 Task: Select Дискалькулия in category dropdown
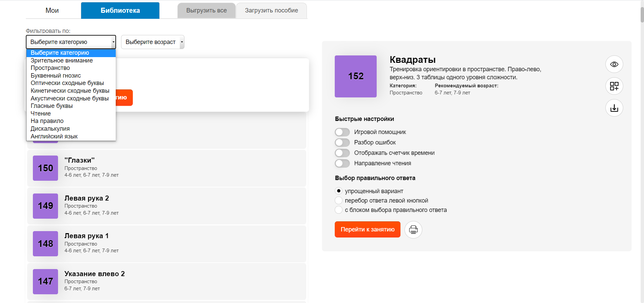click(x=50, y=129)
